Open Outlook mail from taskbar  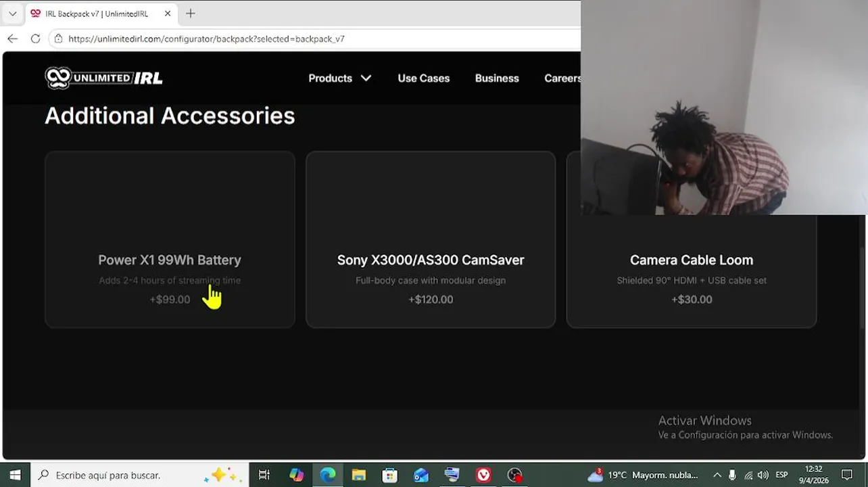pos(421,475)
